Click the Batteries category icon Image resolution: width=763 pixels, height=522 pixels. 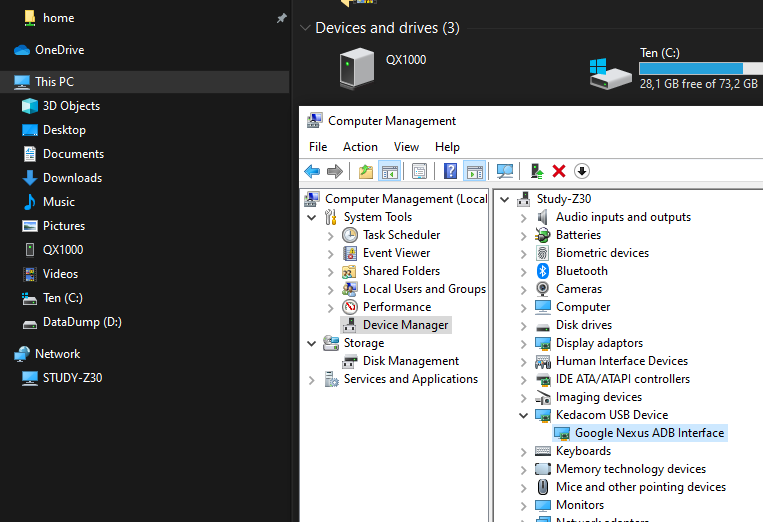[543, 235]
